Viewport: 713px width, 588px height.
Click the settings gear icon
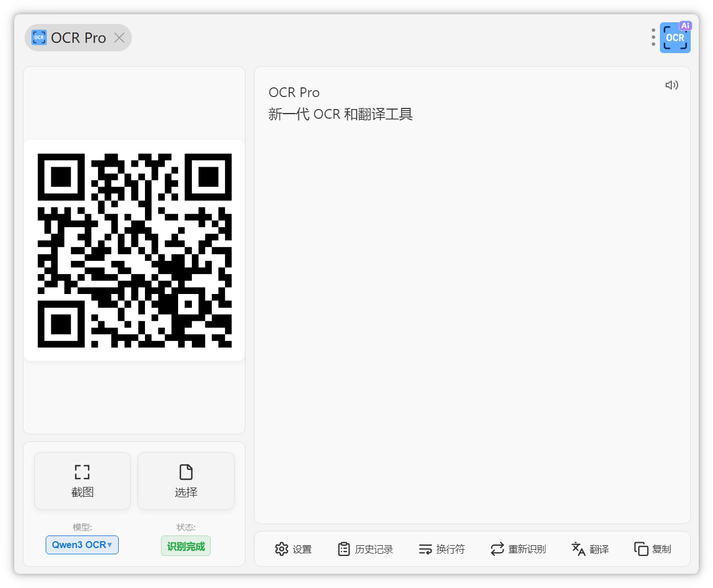click(x=281, y=549)
